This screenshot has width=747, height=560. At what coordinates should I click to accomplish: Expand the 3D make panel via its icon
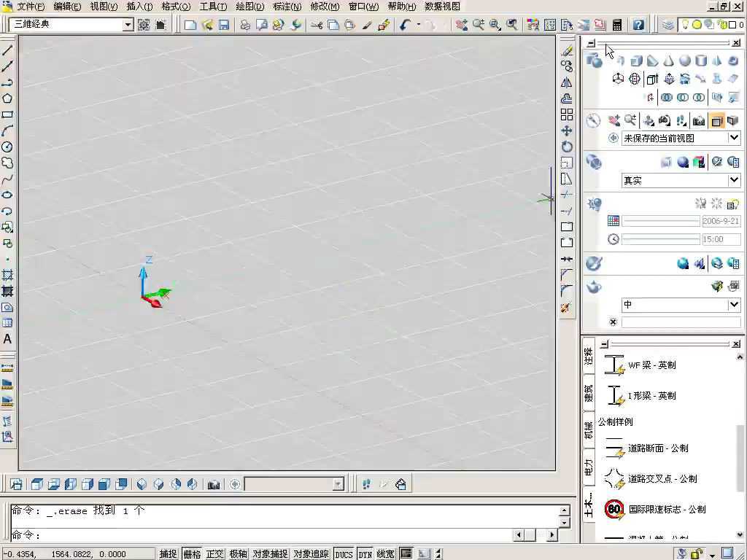click(594, 61)
